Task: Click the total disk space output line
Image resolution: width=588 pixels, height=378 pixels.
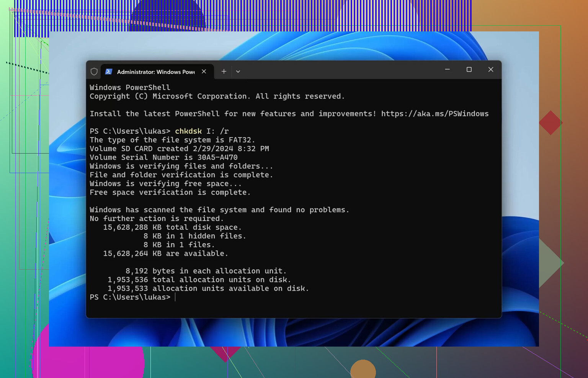Action: point(172,227)
